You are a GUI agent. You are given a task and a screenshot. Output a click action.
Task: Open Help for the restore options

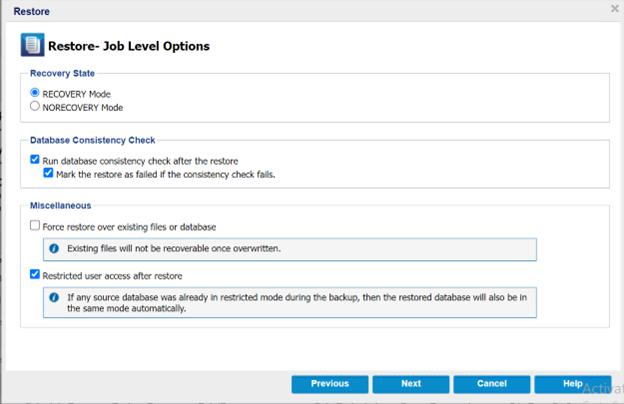click(x=573, y=384)
